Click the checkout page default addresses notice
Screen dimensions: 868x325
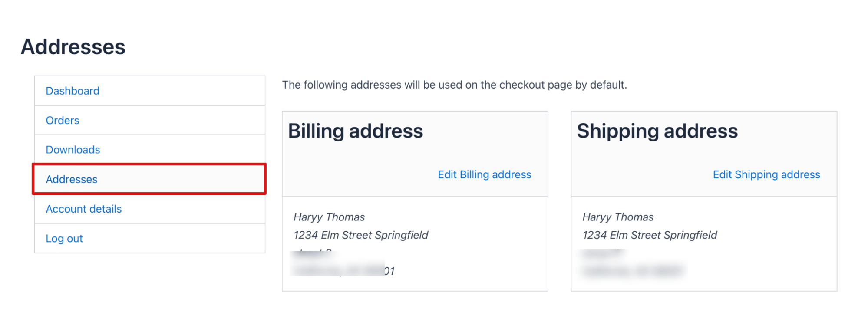(x=454, y=85)
